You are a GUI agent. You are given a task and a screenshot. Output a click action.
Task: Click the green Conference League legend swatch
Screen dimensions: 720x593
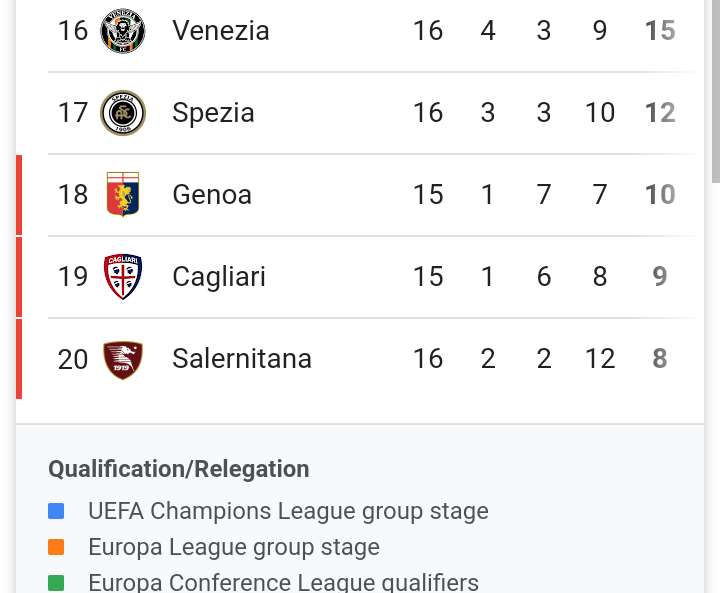(56, 583)
